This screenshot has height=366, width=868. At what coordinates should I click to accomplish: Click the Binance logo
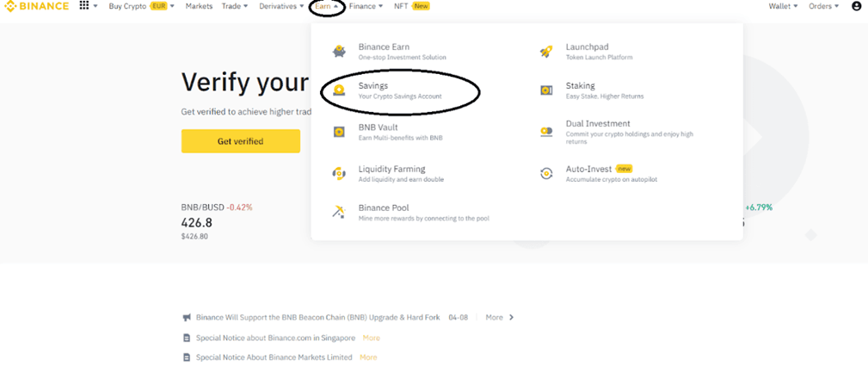tap(39, 6)
